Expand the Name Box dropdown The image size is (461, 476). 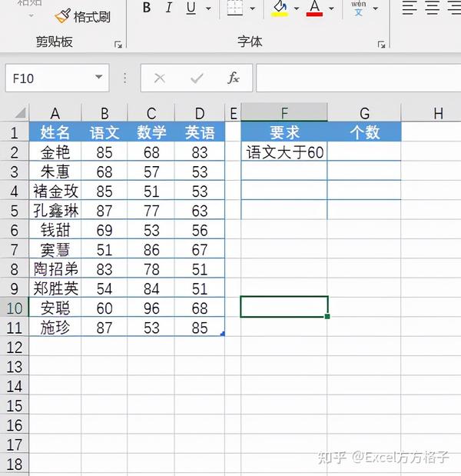(x=99, y=77)
